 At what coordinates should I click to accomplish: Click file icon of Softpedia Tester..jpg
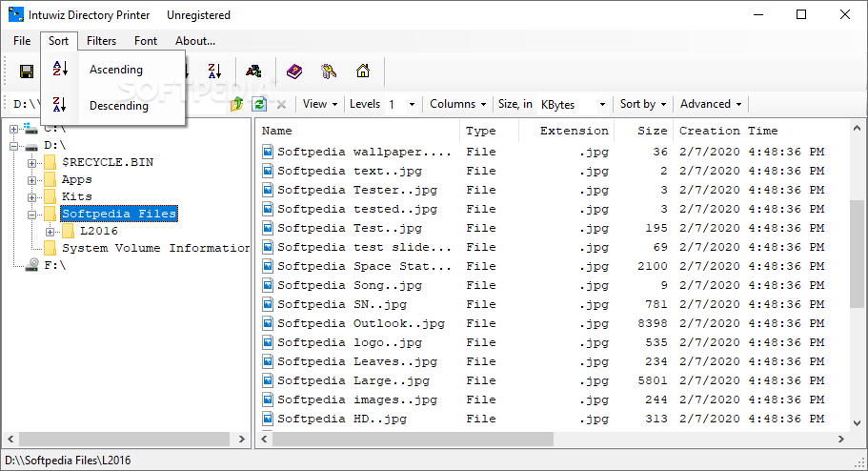(268, 190)
